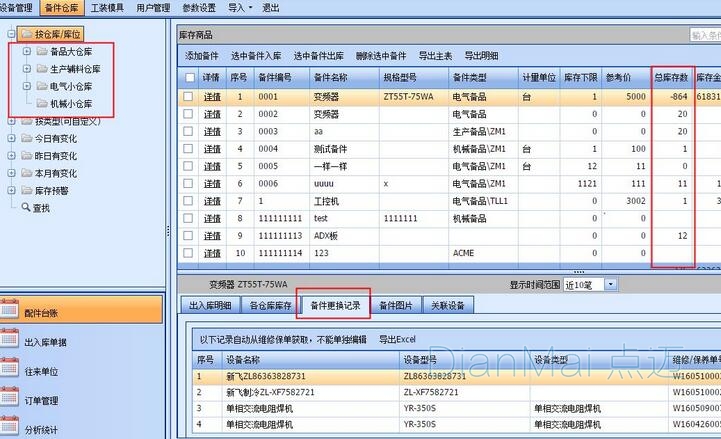Click the 配件台账 calendar icon
Viewport: 721px width, 439px height.
(x=9, y=309)
